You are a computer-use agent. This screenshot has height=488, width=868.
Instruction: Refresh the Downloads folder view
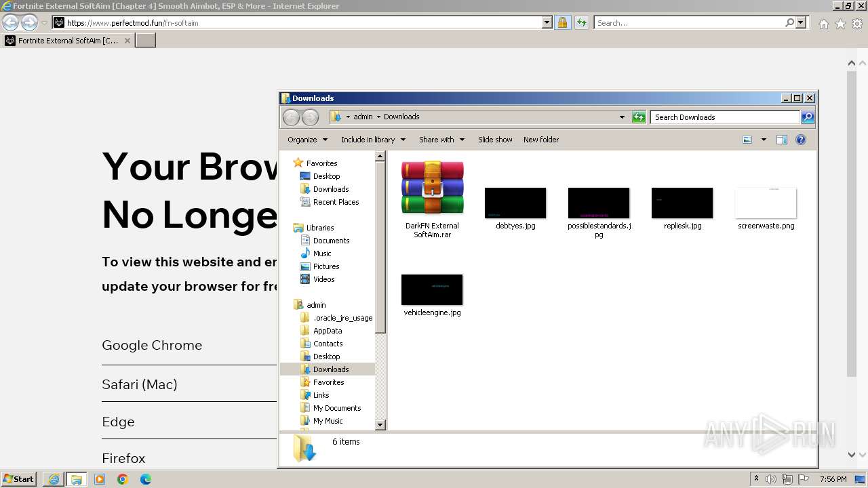tap(639, 117)
